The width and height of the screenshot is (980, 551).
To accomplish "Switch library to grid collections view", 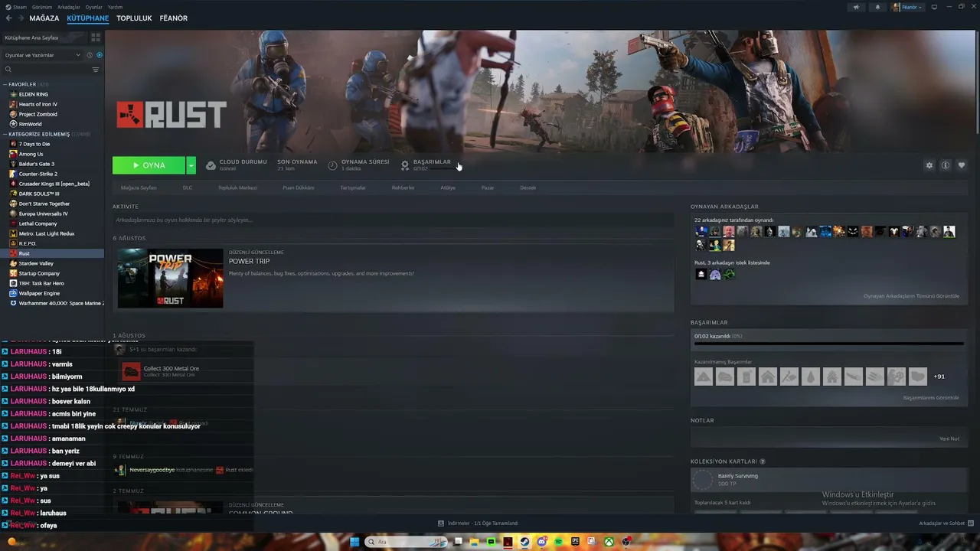I will pyautogui.click(x=96, y=37).
